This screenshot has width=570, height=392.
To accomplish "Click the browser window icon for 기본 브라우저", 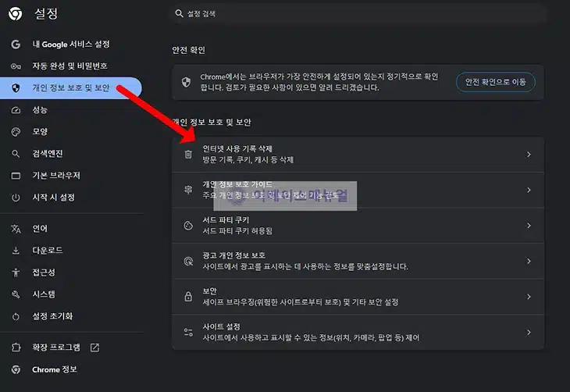I will pos(16,176).
